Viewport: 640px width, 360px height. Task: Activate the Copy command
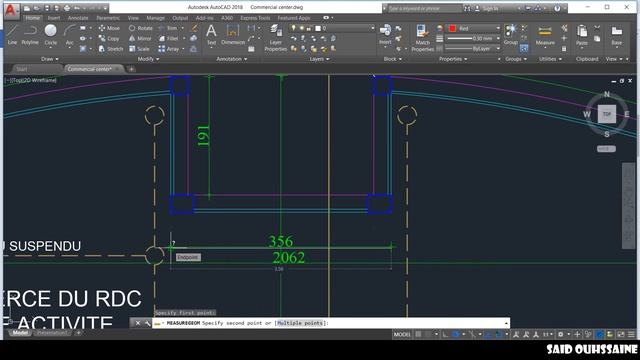tap(109, 38)
